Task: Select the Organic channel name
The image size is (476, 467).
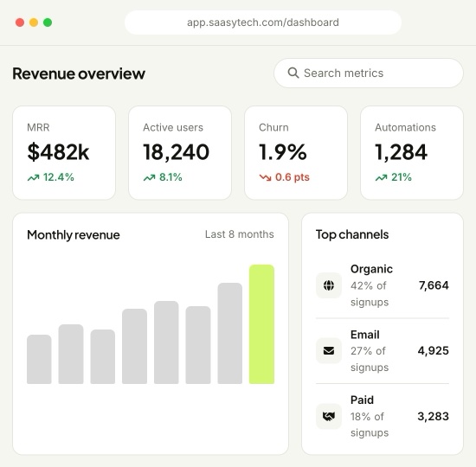Action: [x=371, y=269]
